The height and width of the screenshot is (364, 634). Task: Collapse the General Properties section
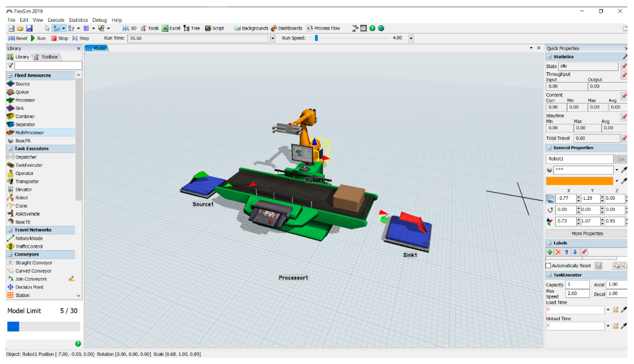(549, 148)
